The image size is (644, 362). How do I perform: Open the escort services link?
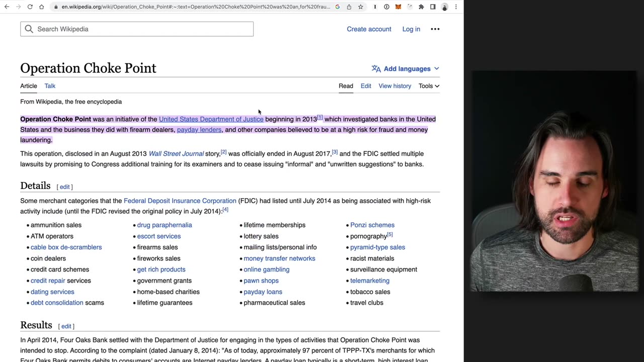(x=159, y=236)
